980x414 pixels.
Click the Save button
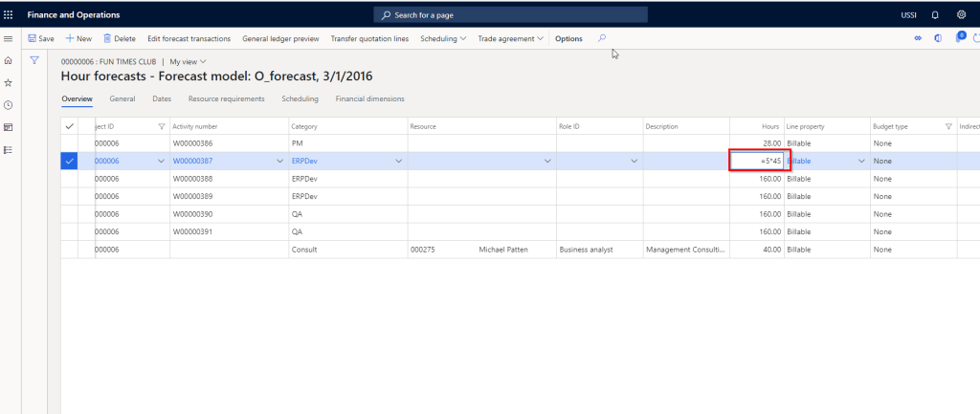[40, 38]
